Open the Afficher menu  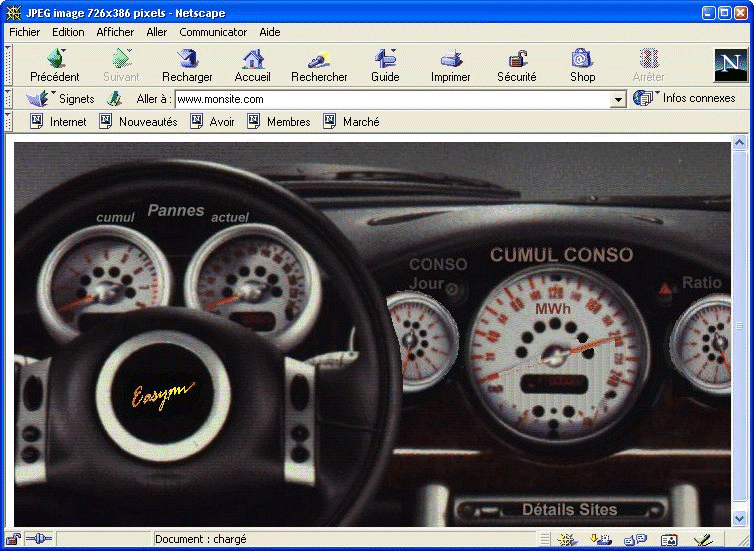115,32
